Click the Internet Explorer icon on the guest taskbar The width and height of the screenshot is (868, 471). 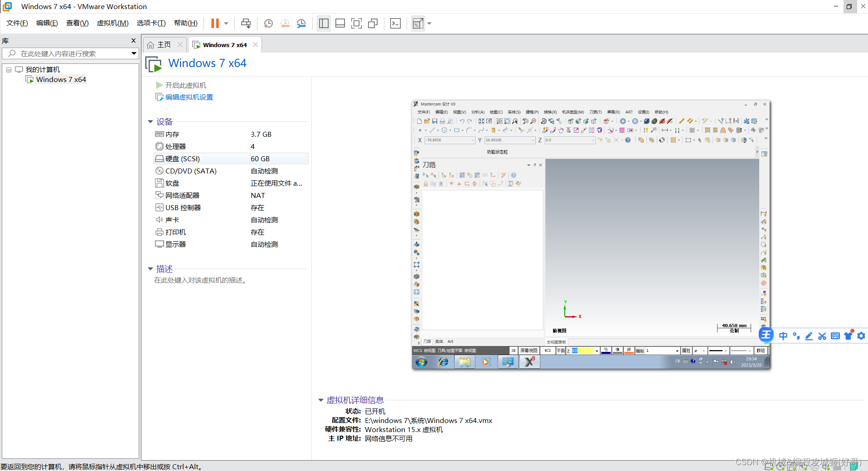[443, 362]
